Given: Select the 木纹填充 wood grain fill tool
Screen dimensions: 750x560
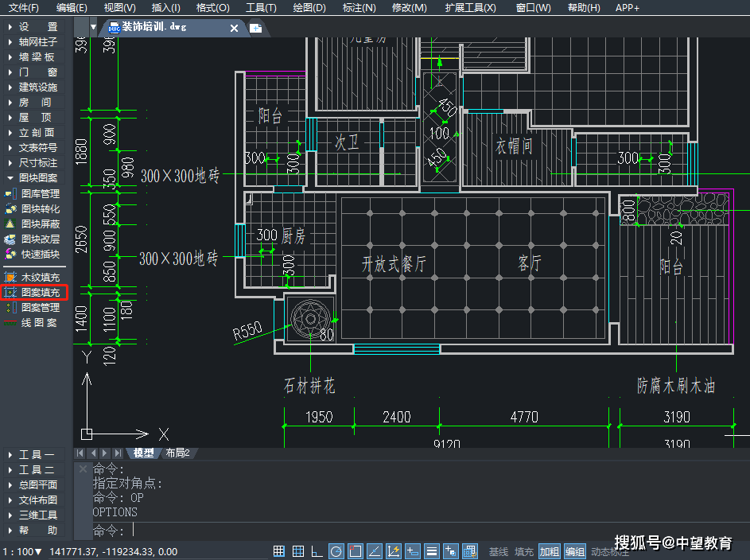Looking at the screenshot, I should [40, 278].
